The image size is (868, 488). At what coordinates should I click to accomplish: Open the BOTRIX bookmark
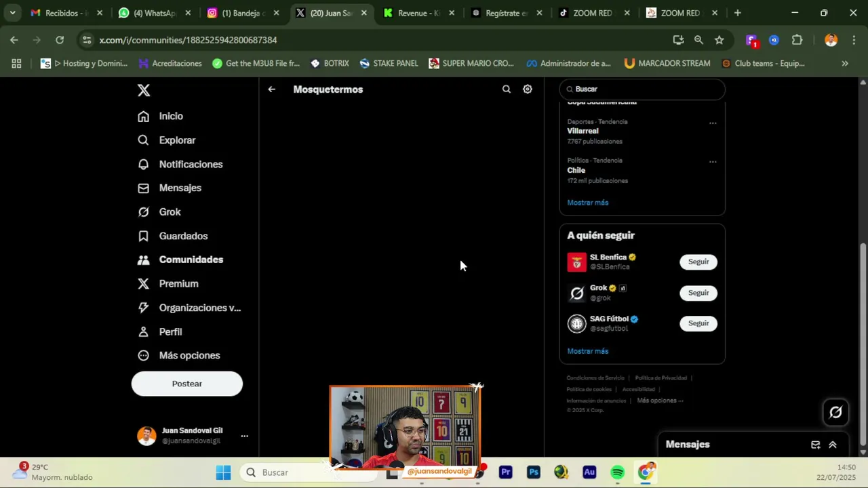pos(330,64)
